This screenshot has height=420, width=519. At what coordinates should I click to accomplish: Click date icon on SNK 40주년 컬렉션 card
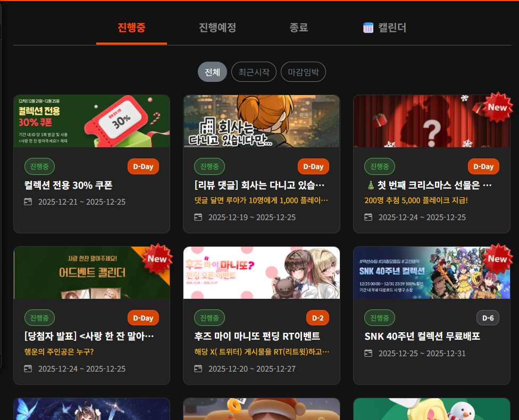(x=369, y=354)
